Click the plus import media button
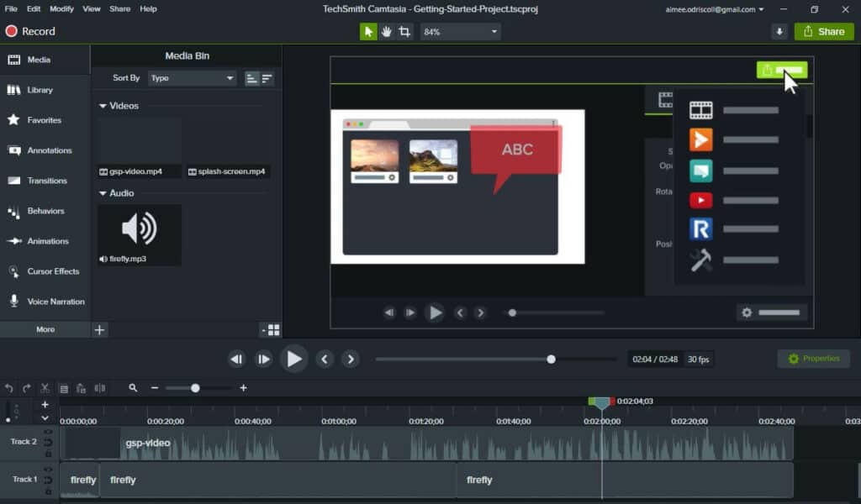 99,329
